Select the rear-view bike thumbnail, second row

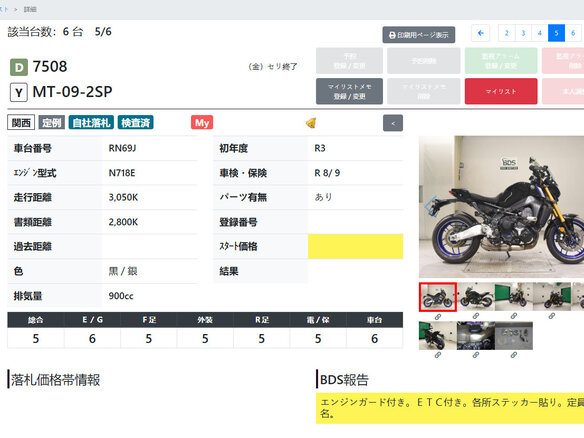(438, 336)
